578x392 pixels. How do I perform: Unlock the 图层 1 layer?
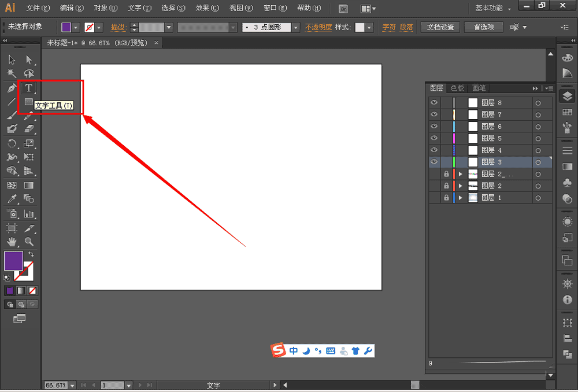[446, 198]
